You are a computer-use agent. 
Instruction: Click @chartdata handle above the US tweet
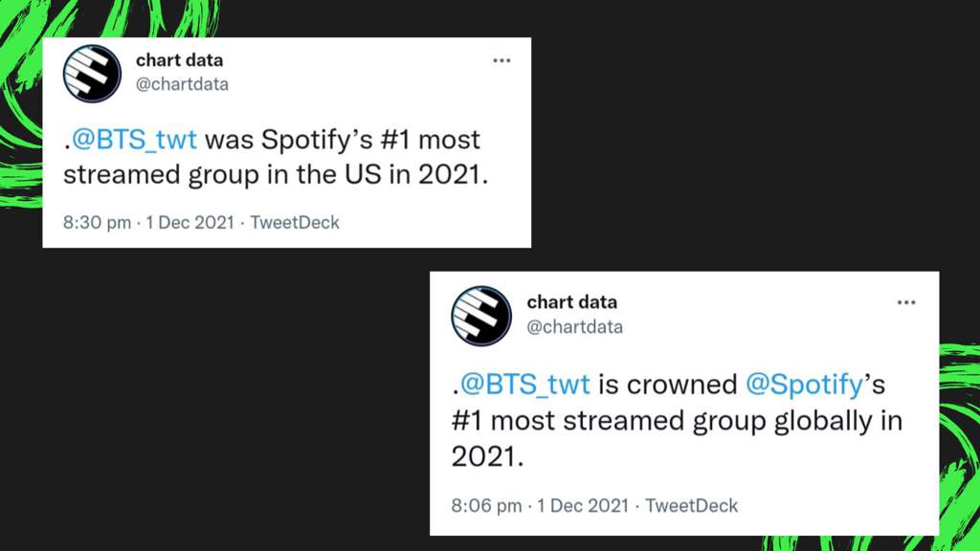182,84
